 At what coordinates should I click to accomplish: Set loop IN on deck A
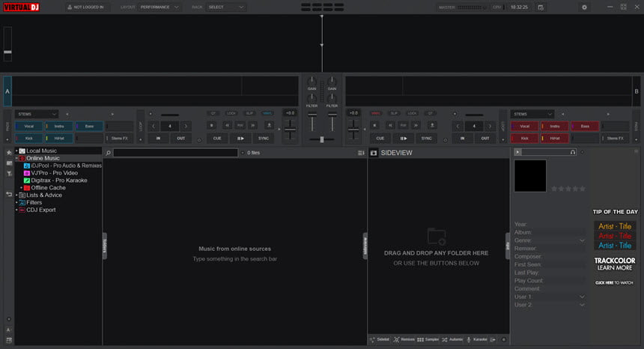(158, 139)
